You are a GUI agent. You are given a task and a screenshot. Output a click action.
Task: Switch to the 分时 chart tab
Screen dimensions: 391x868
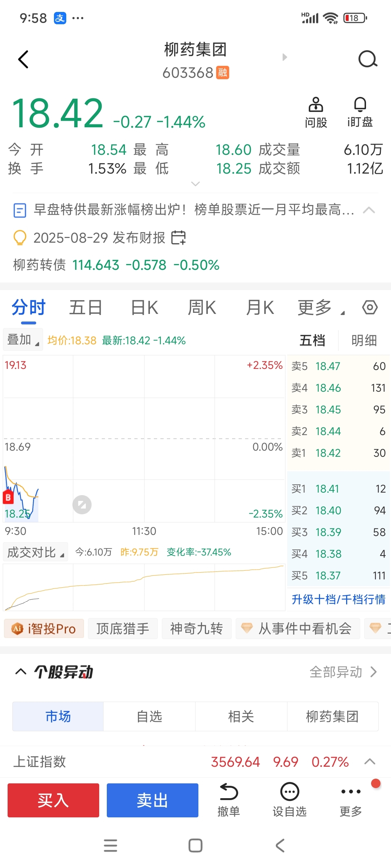pos(28,308)
